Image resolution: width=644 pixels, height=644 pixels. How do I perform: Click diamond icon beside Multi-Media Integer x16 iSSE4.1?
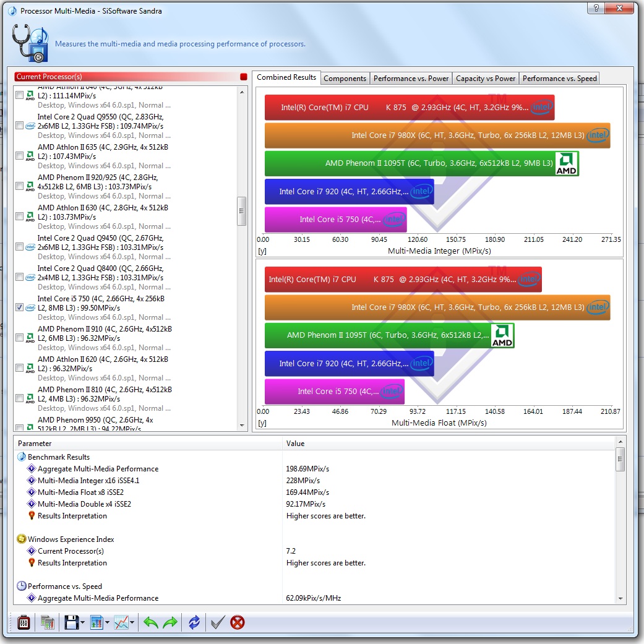[x=31, y=480]
